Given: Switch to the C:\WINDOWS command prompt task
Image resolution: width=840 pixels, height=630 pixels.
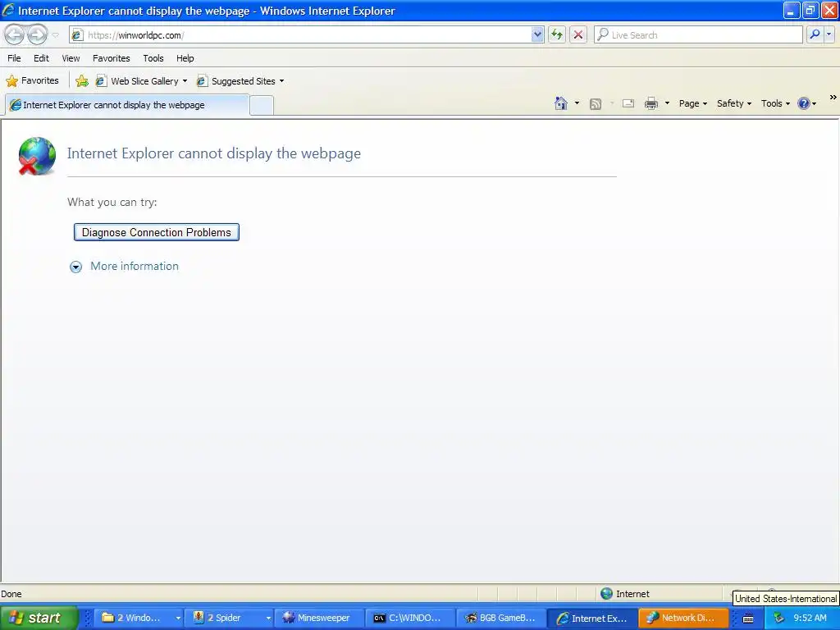Looking at the screenshot, I should pos(410,618).
